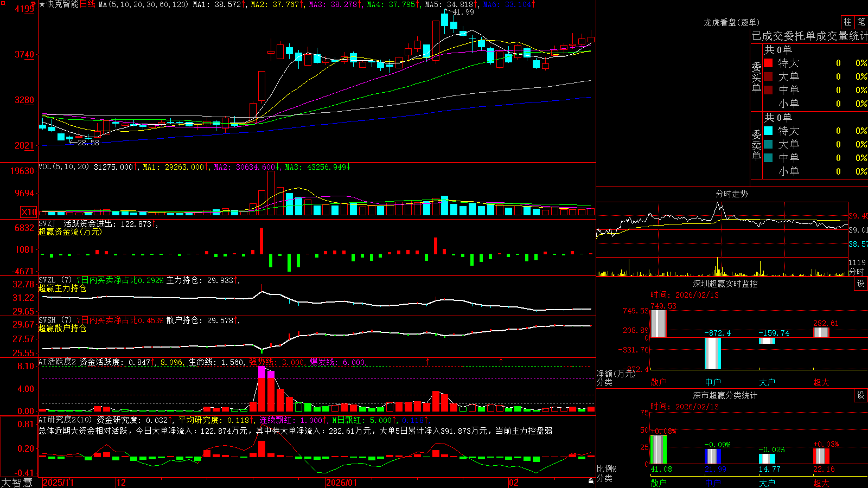The height and width of the screenshot is (488, 868).
Task: Click the 深市超赢分类统计 panel title
Action: click(725, 395)
